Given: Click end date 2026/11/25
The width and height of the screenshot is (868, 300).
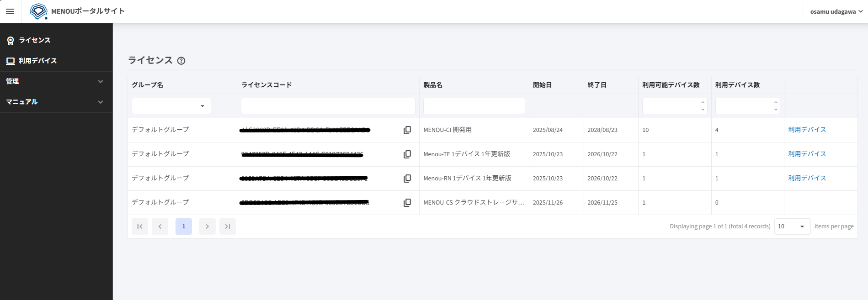Looking at the screenshot, I should pyautogui.click(x=602, y=203).
